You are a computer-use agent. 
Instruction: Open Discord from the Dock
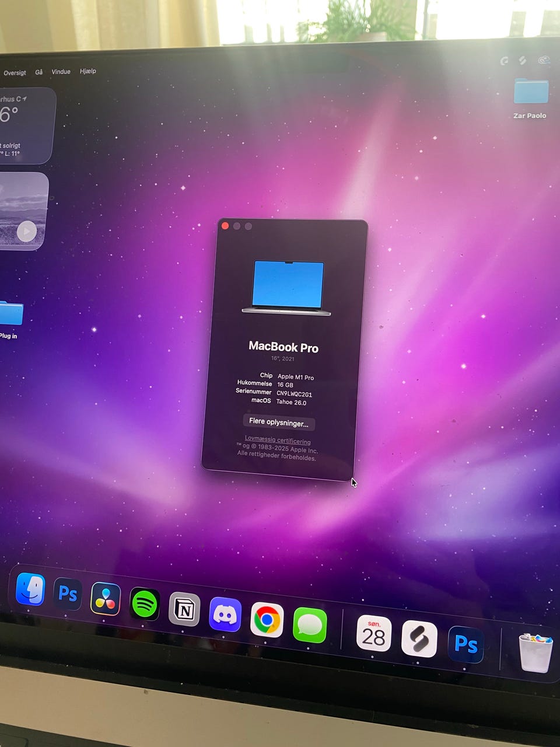[x=225, y=615]
